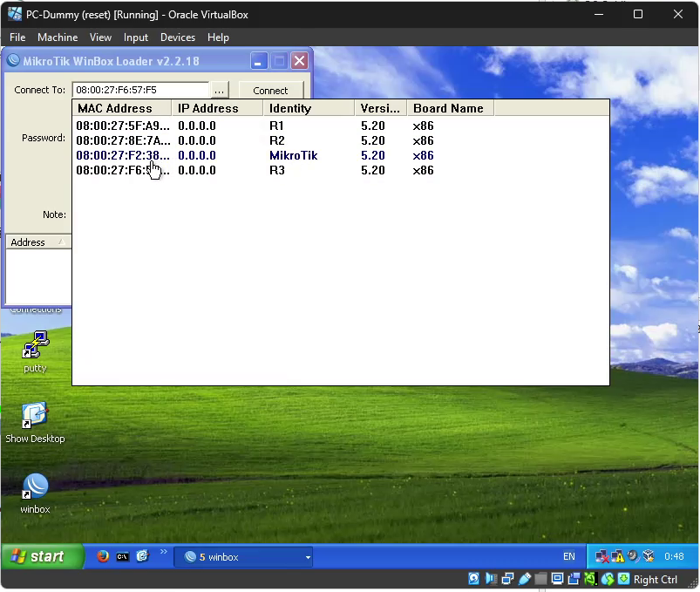Click the VirtualBox mouse integration indicator
The image size is (700, 592).
pos(607,579)
